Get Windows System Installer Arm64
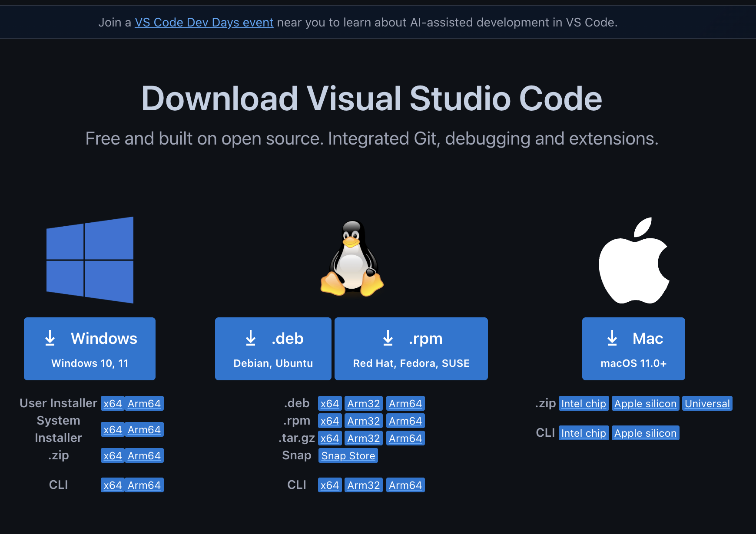Screen dimensions: 756x534 click(144, 429)
